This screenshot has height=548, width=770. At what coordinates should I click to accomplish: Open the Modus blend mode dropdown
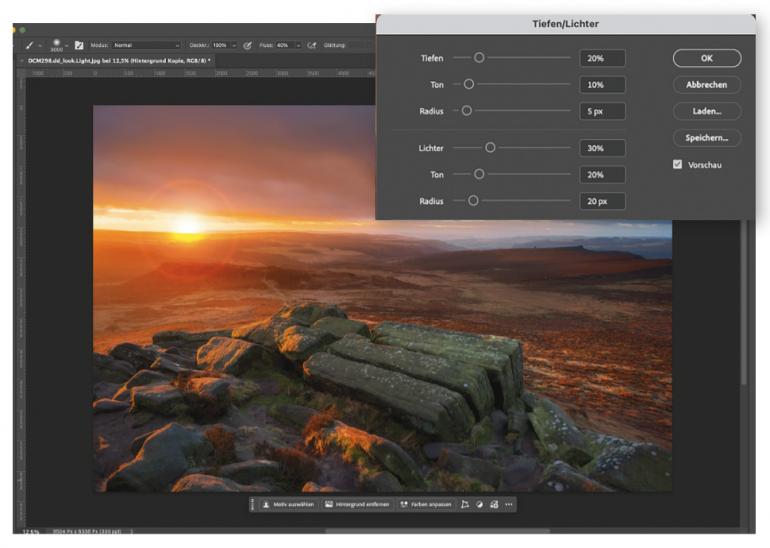[146, 45]
